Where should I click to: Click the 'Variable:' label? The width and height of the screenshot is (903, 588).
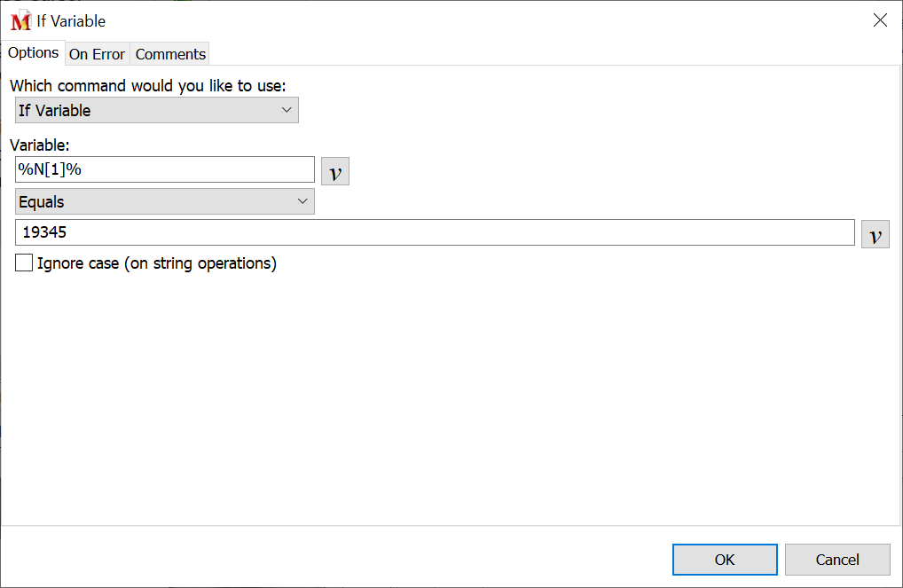(x=40, y=145)
